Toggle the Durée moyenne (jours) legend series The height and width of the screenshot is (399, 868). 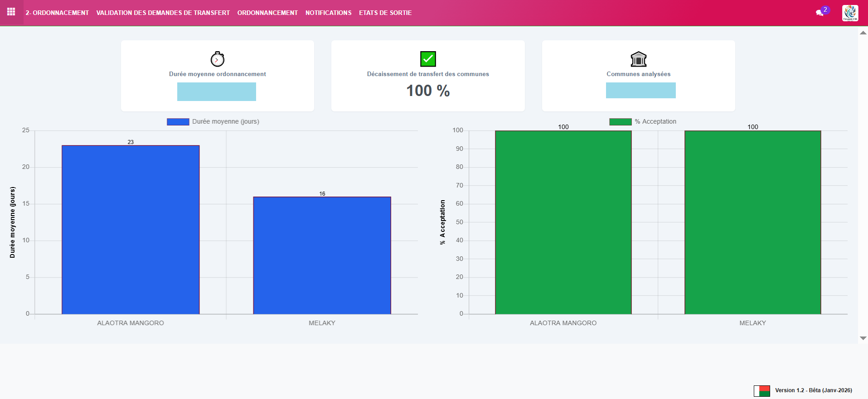[x=213, y=121]
